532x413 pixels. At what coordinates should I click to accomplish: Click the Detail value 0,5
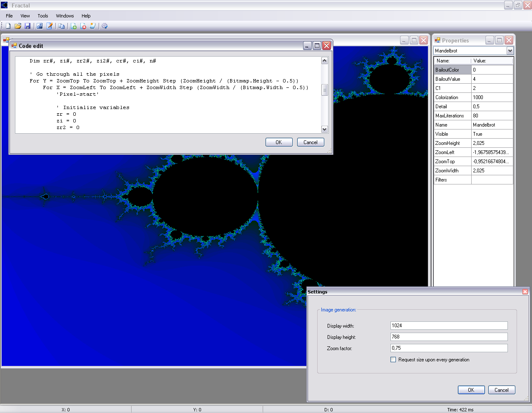(x=492, y=107)
